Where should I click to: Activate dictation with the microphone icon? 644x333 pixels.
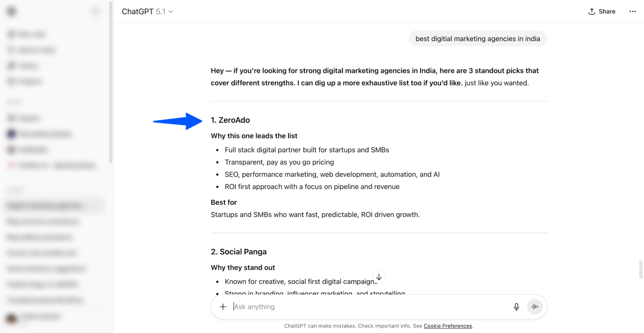point(516,306)
